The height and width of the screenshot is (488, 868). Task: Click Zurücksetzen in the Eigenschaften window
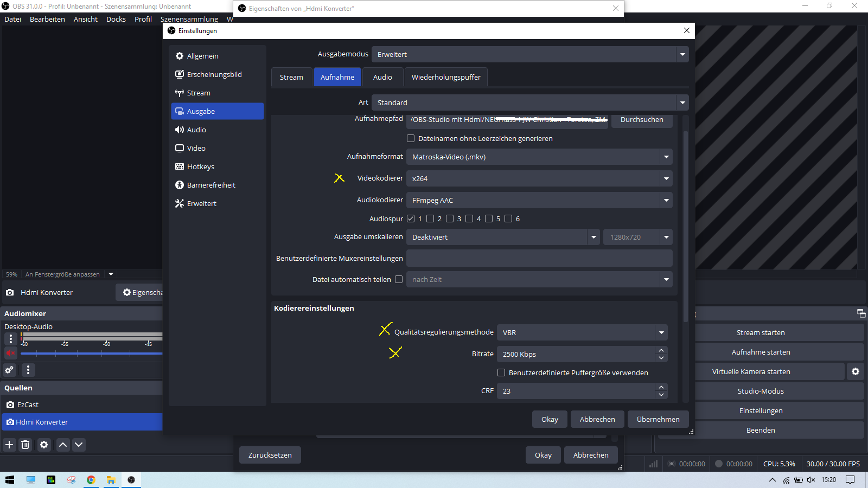click(270, 455)
